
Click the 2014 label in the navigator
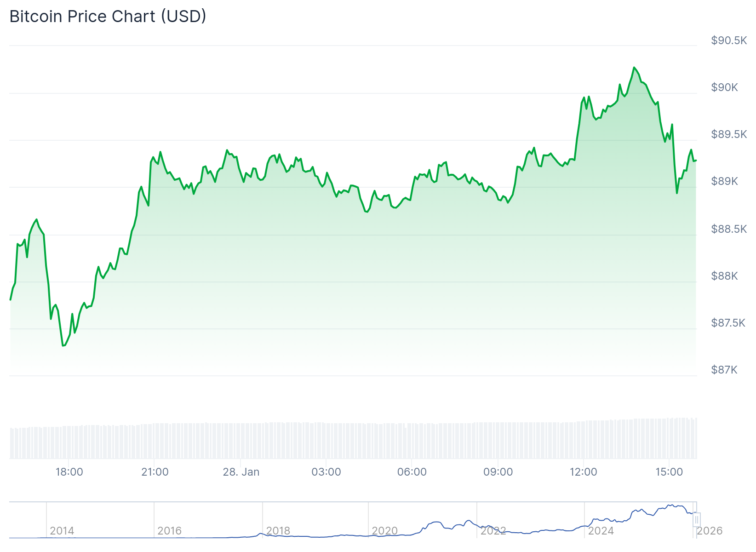pyautogui.click(x=62, y=531)
